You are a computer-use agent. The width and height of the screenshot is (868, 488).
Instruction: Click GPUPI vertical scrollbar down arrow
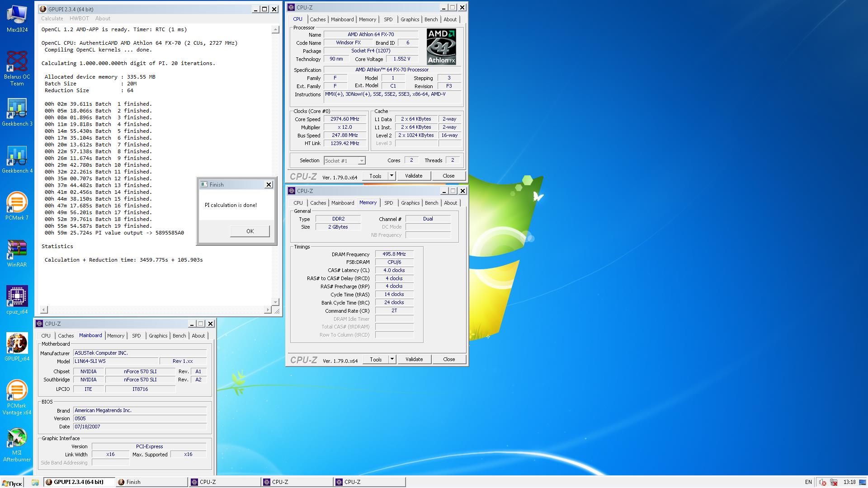pyautogui.click(x=275, y=302)
